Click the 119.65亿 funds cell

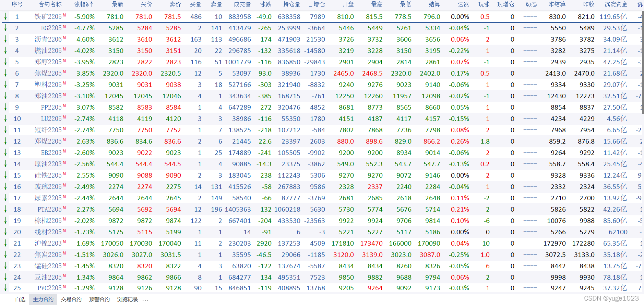[x=613, y=16]
